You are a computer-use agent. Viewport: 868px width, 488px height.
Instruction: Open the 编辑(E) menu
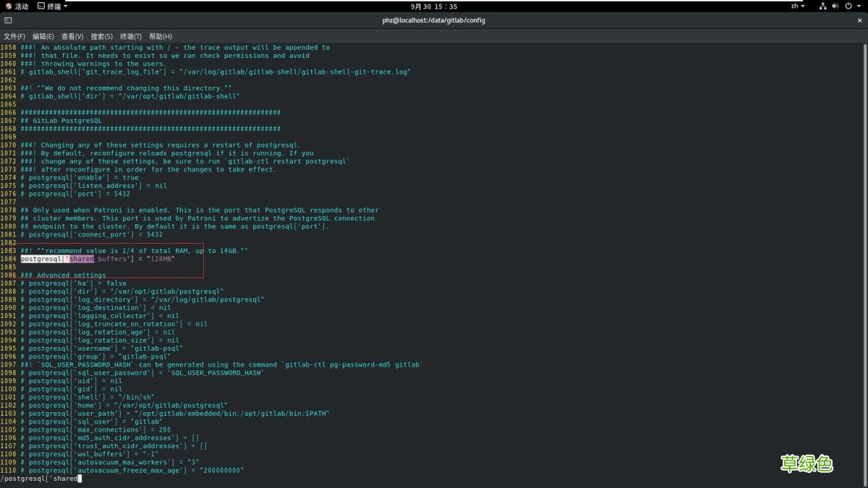click(43, 36)
